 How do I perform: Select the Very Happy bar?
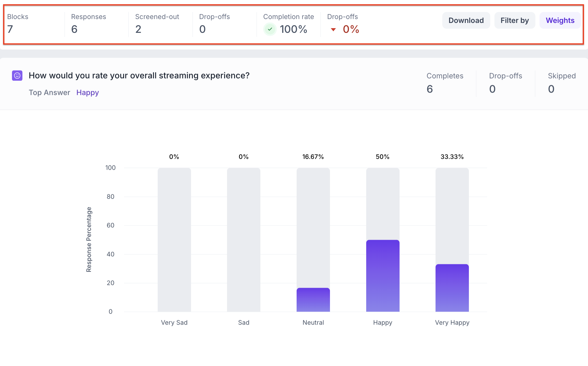tap(452, 288)
